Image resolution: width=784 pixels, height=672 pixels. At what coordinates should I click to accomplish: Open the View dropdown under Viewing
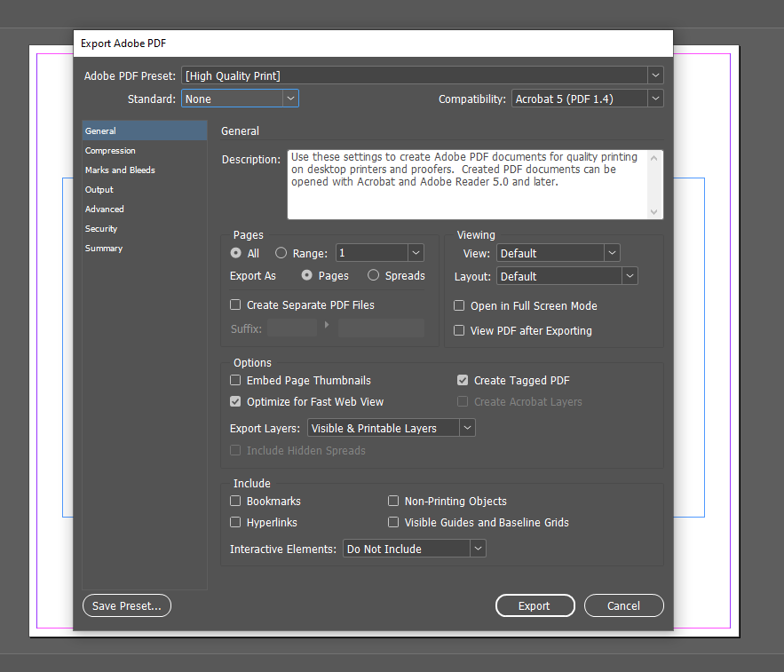[558, 253]
